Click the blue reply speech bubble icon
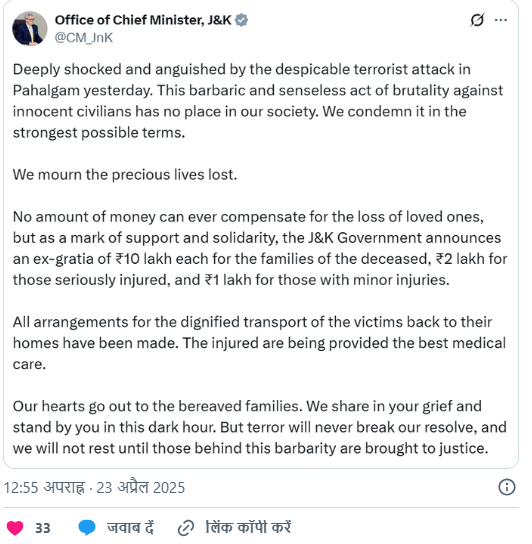 pyautogui.click(x=87, y=528)
